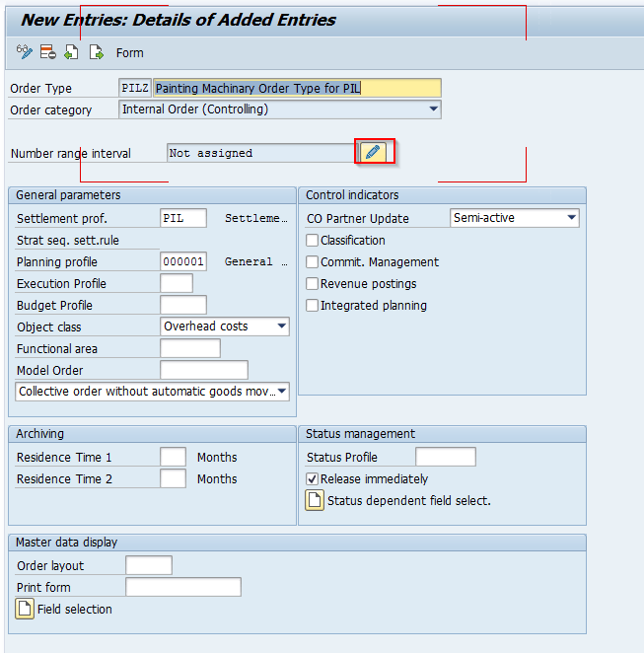This screenshot has height=653, width=644.
Task: Click the Master data display group header
Action: pos(297,542)
